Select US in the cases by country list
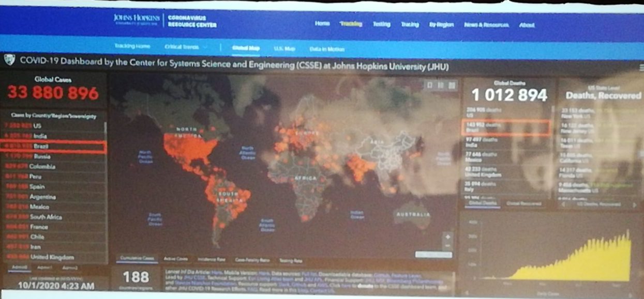The width and height of the screenshot is (644, 299). coord(52,125)
